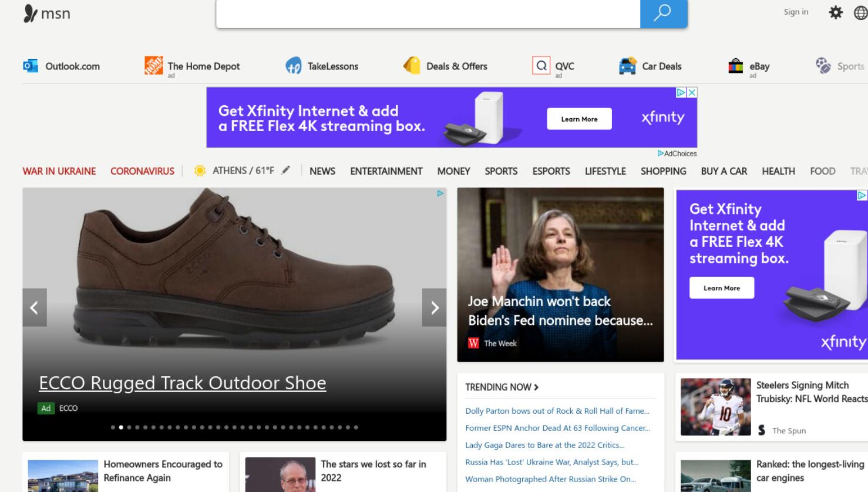Open the settings gear icon
The image size is (868, 492).
tap(835, 12)
